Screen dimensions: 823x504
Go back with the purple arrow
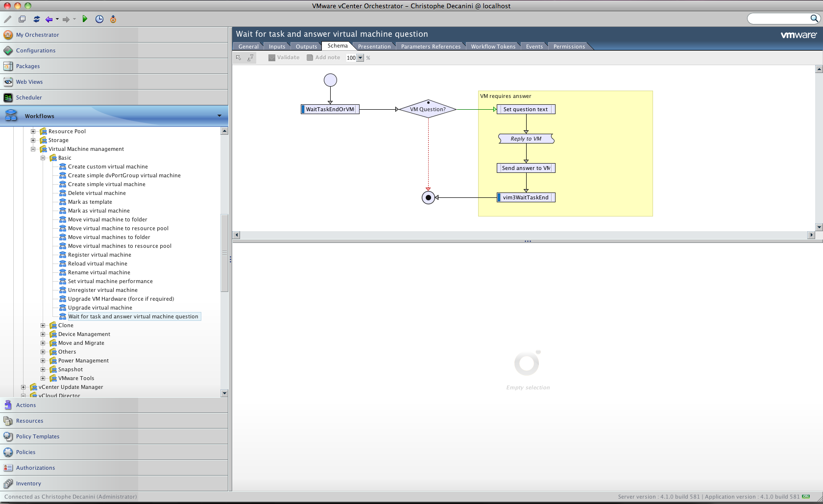click(x=49, y=19)
